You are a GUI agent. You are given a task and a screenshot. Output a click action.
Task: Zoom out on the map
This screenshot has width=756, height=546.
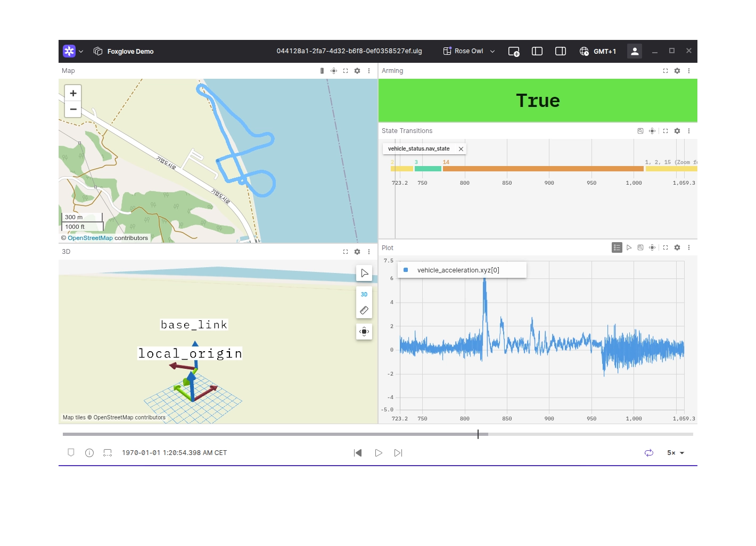[73, 109]
